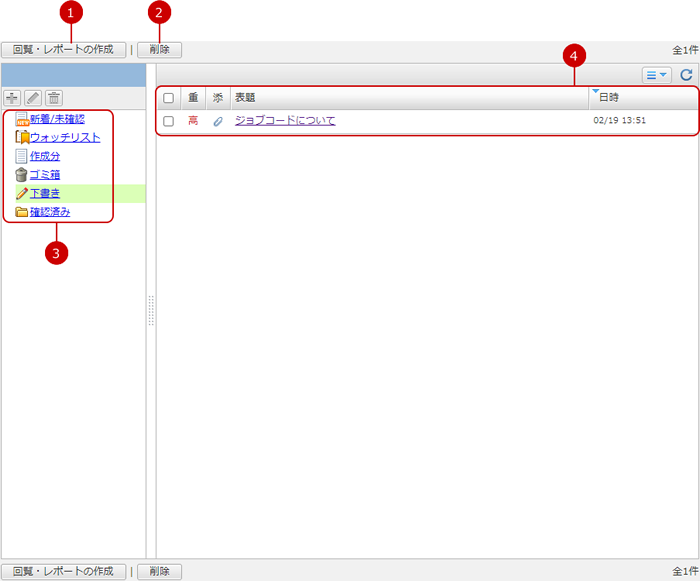
Task: Click the refresh list icon
Action: tap(686, 75)
